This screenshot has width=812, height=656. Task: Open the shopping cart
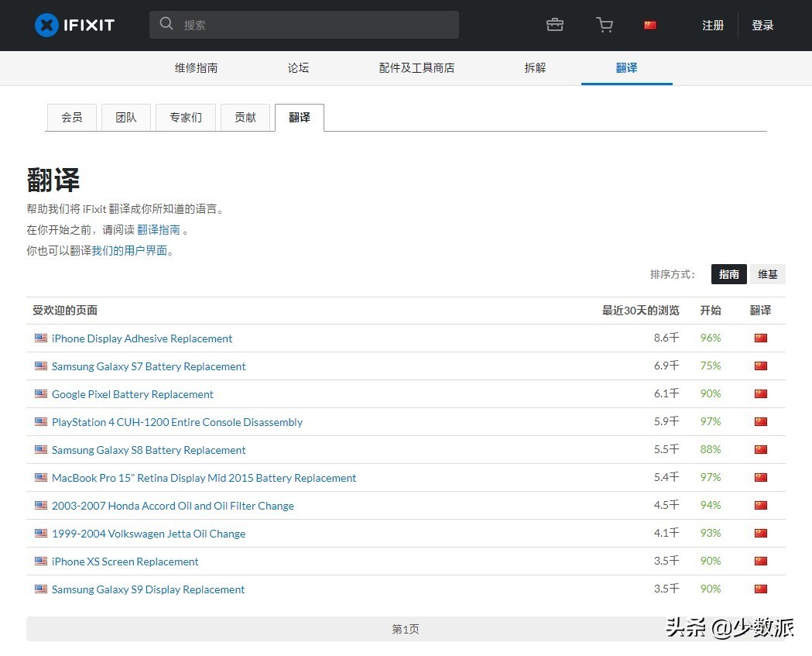pos(605,25)
